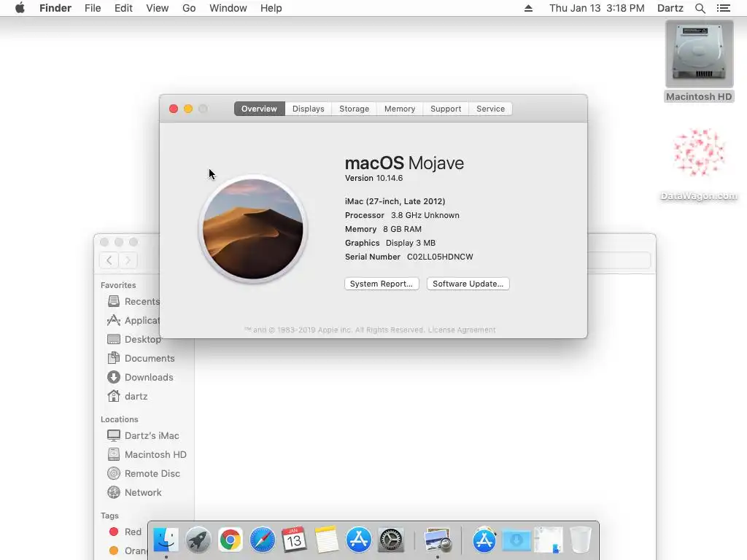Open Applications in Finder sidebar
Viewport: 747px width, 560px height.
[x=142, y=321]
